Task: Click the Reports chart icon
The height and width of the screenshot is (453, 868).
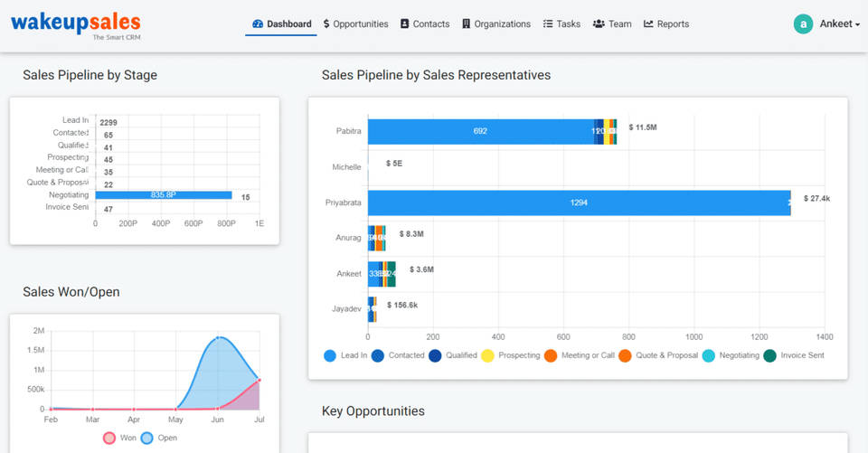Action: point(648,24)
